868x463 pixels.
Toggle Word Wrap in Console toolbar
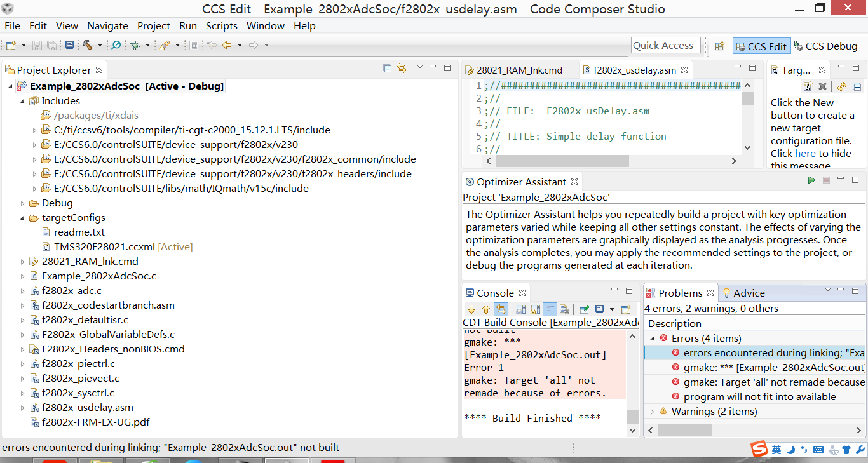coord(550,309)
